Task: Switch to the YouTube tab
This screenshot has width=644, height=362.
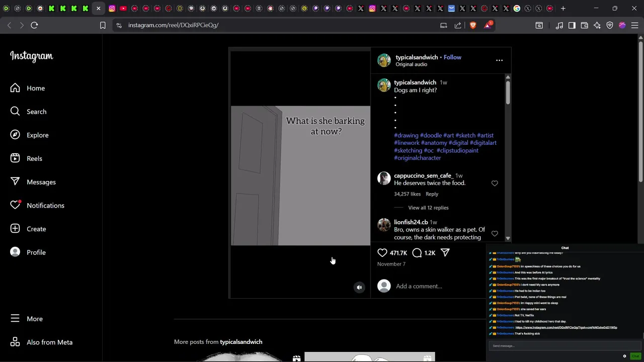Action: click(123, 9)
